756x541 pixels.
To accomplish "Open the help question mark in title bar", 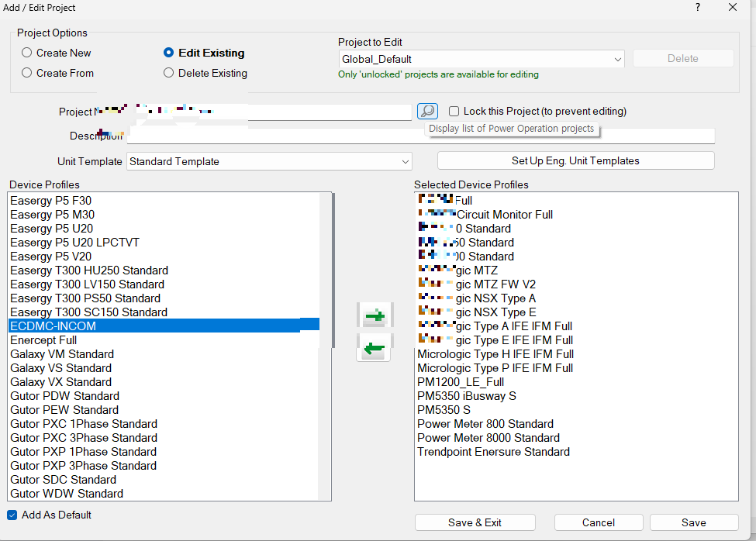I will tap(698, 7).
